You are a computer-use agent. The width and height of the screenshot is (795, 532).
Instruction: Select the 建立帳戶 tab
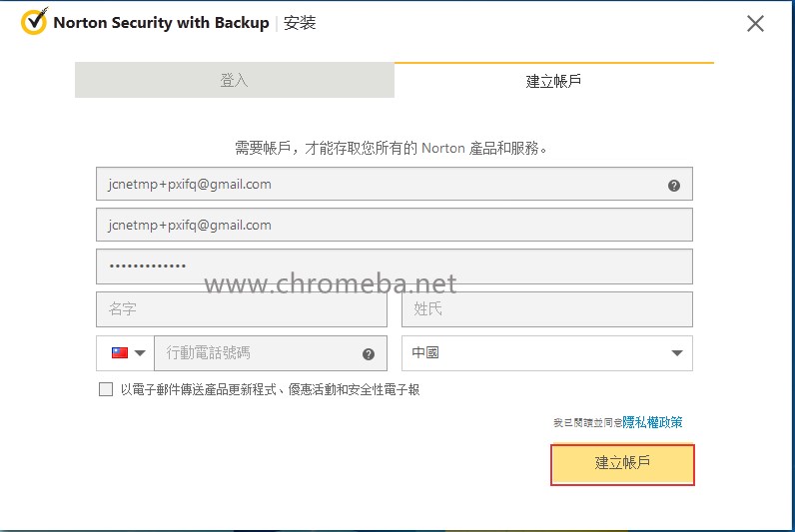[x=553, y=81]
